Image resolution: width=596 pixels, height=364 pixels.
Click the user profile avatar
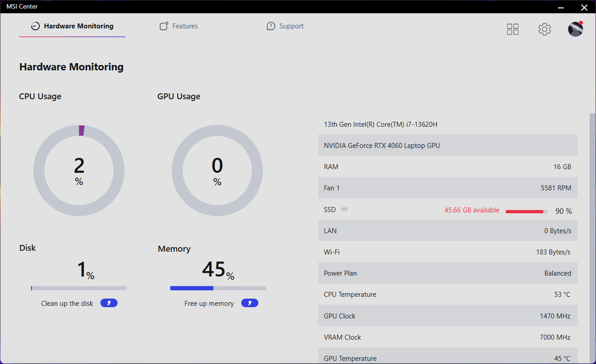coord(575,29)
